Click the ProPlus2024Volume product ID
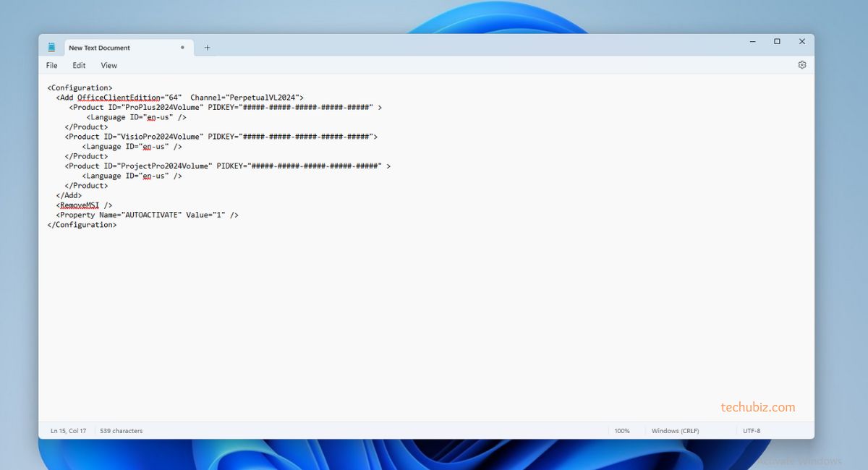 [x=163, y=107]
